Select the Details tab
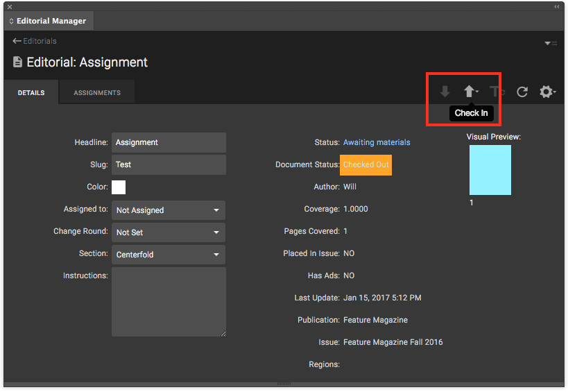The image size is (568, 392). [31, 93]
